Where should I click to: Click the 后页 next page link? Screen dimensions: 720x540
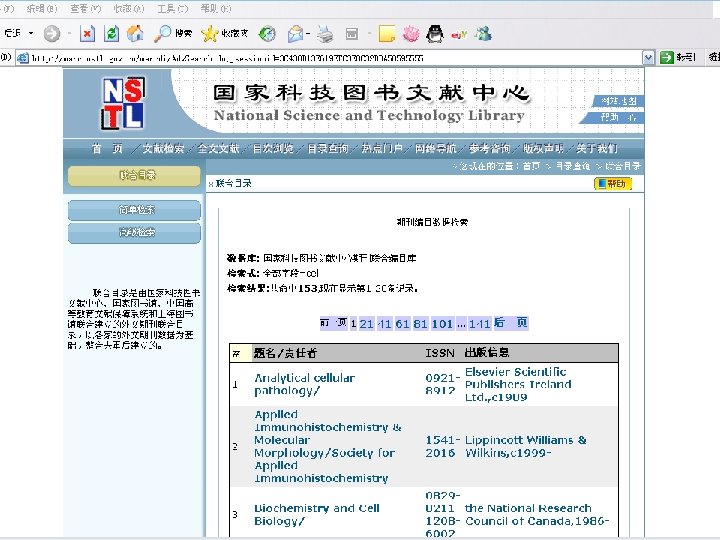click(x=511, y=323)
